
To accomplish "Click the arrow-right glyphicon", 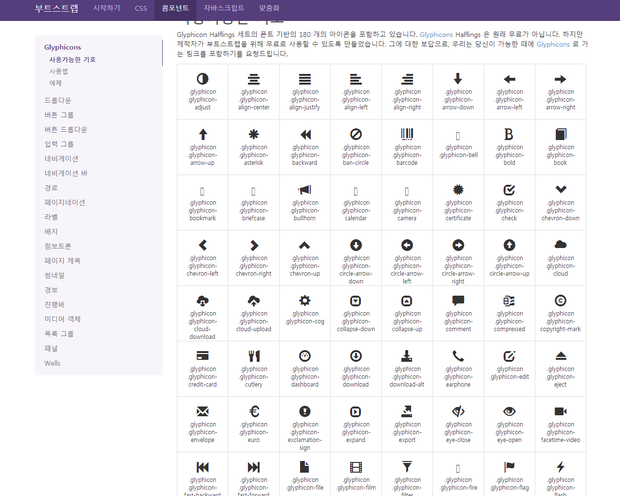I will pyautogui.click(x=560, y=79).
